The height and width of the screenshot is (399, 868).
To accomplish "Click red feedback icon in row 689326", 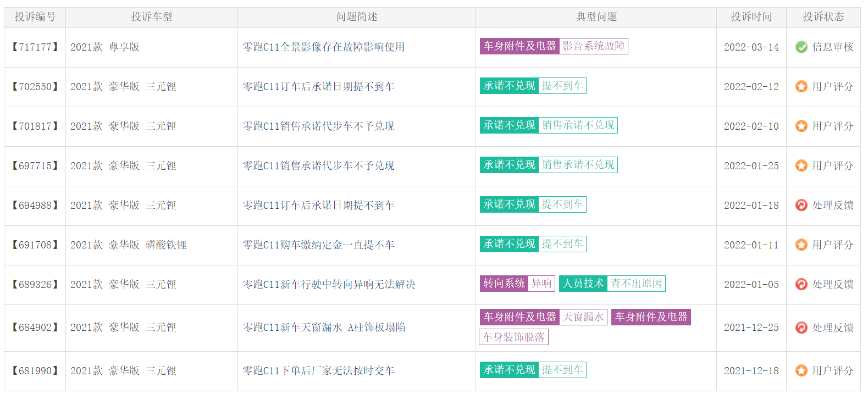I will coord(801,284).
